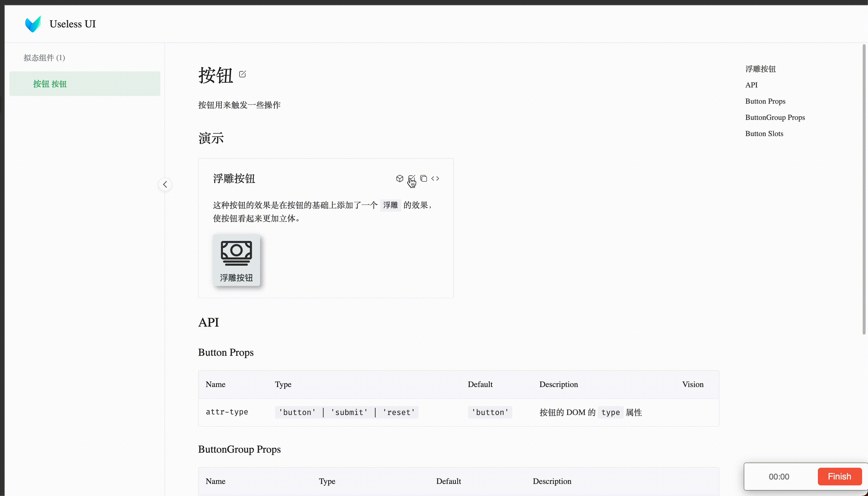
Task: Jump to ButtonGroup Props anchor link
Action: [775, 117]
